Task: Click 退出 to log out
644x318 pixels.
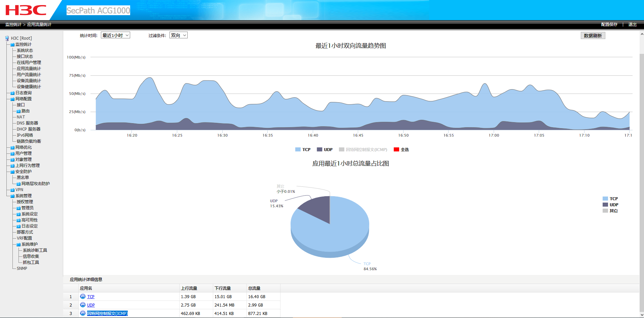Action: click(x=633, y=25)
